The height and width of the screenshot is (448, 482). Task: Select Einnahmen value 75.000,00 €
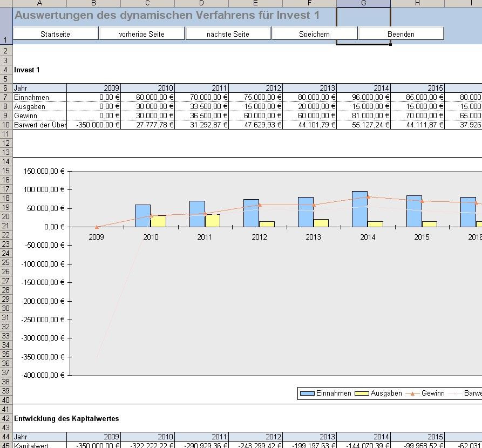coord(255,97)
